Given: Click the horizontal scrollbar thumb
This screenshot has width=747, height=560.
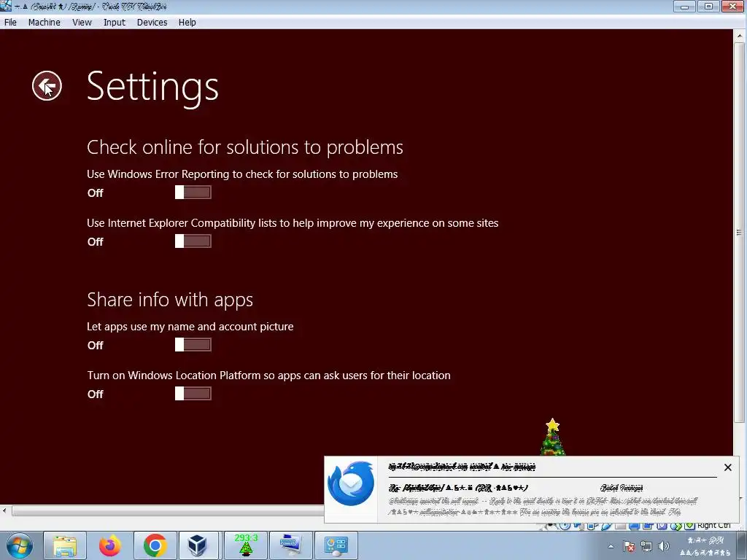Looking at the screenshot, I should coord(168,511).
